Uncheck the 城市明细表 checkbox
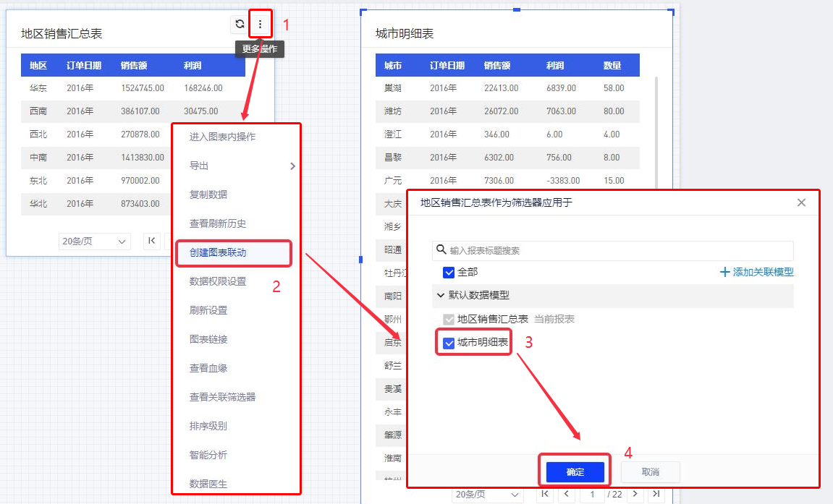The height and width of the screenshot is (504, 833). point(449,343)
